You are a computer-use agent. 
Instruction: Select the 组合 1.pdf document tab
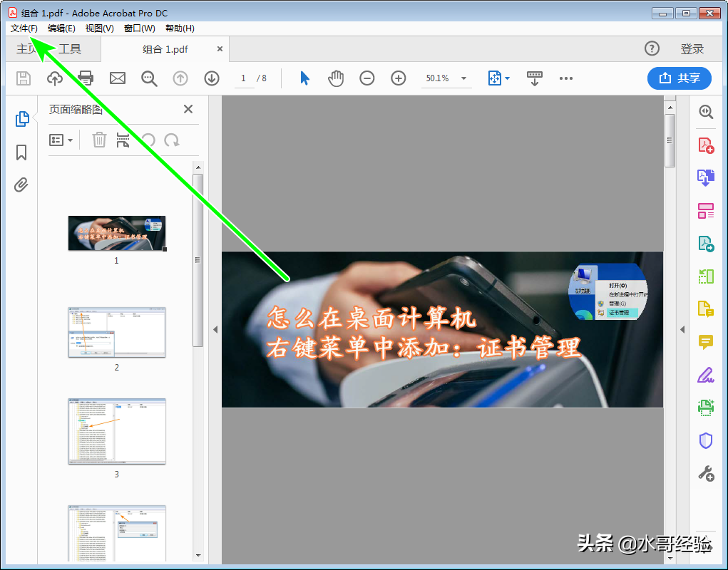click(x=165, y=49)
